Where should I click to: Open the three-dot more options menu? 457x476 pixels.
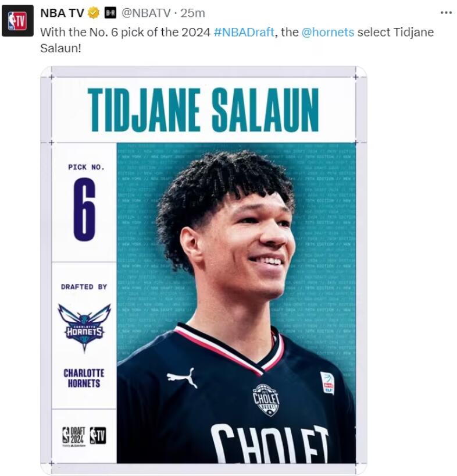[446, 13]
